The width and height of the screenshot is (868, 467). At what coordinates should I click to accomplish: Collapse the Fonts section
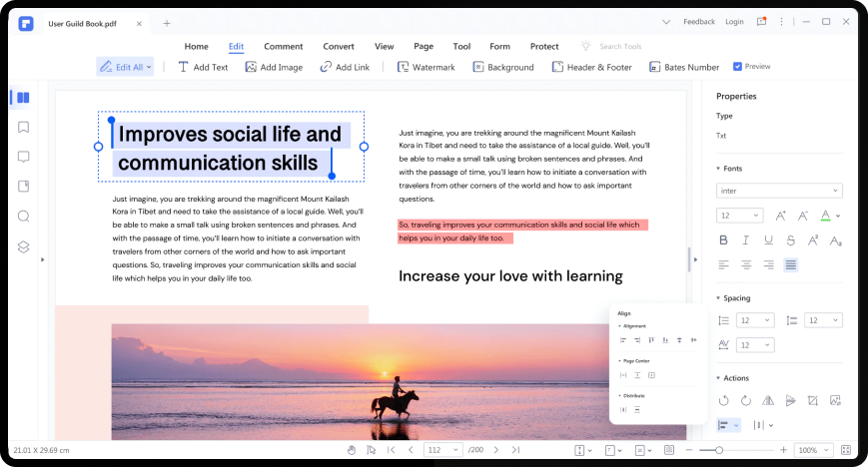coord(718,169)
